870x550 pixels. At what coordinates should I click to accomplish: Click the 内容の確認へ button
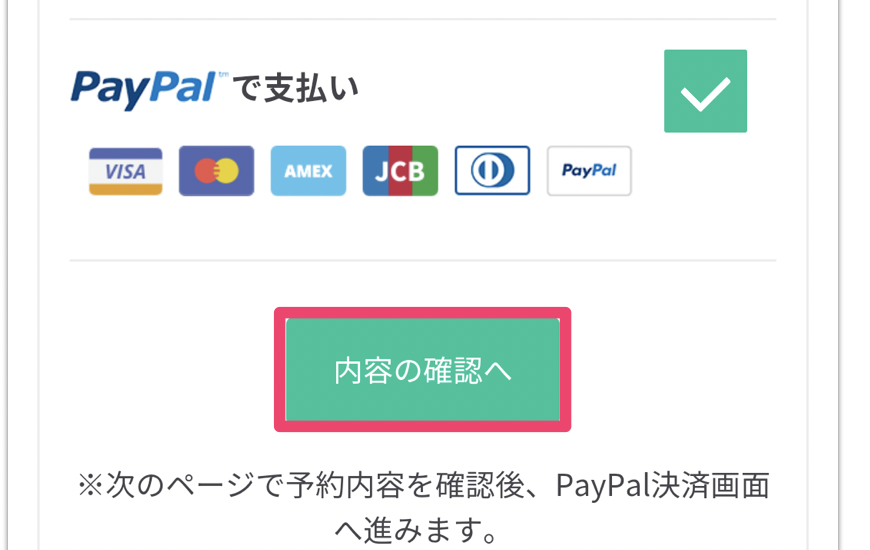tap(422, 370)
